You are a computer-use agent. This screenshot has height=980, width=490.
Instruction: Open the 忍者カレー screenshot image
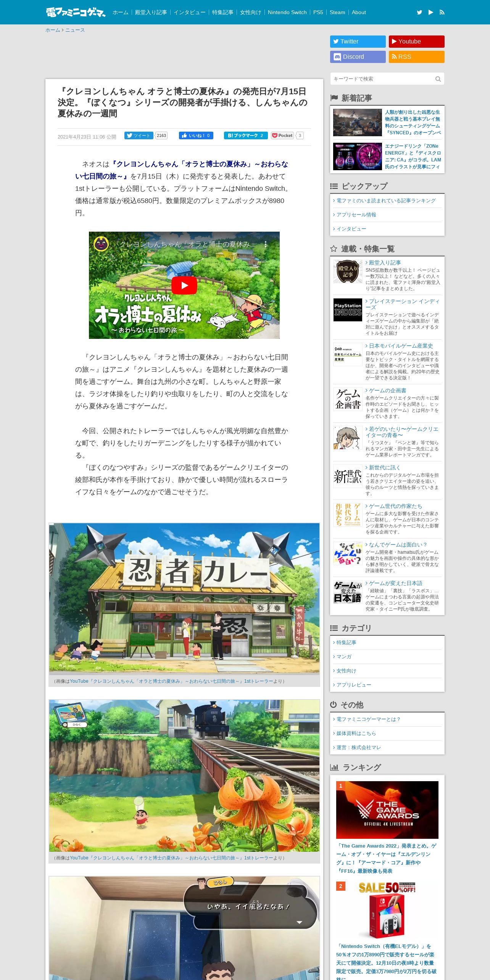184,598
